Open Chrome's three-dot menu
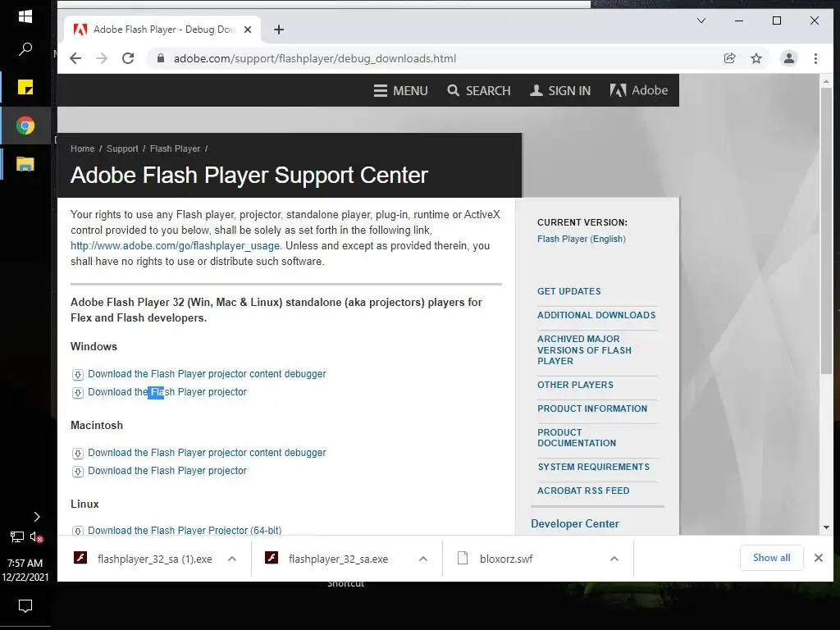This screenshot has width=840, height=630. 815,58
